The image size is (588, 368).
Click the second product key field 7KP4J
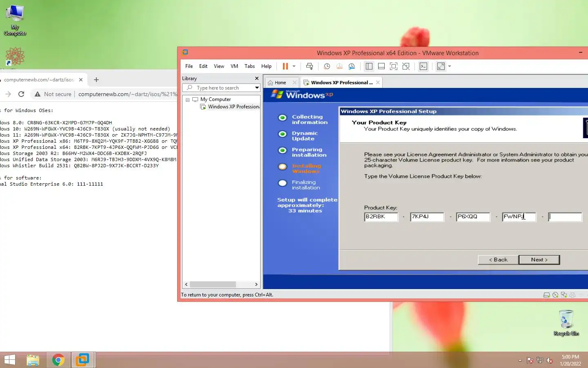point(427,217)
